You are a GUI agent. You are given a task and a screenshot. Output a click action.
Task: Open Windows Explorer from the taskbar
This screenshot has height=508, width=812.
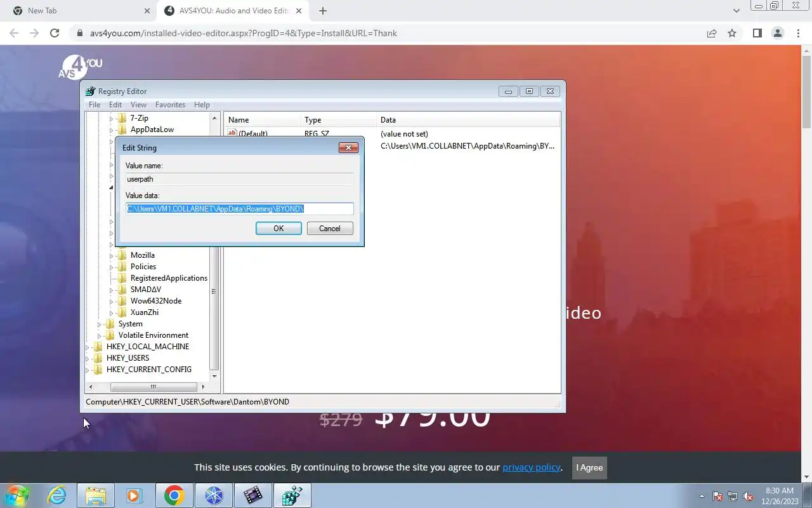tap(96, 495)
